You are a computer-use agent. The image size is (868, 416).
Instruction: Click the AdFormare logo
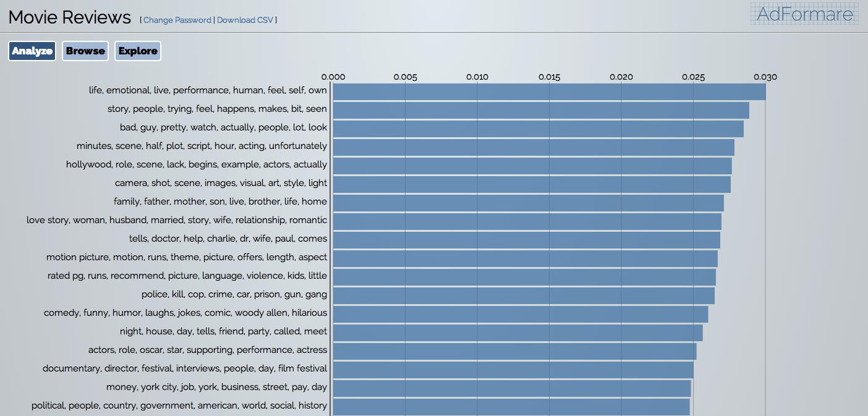pos(804,14)
